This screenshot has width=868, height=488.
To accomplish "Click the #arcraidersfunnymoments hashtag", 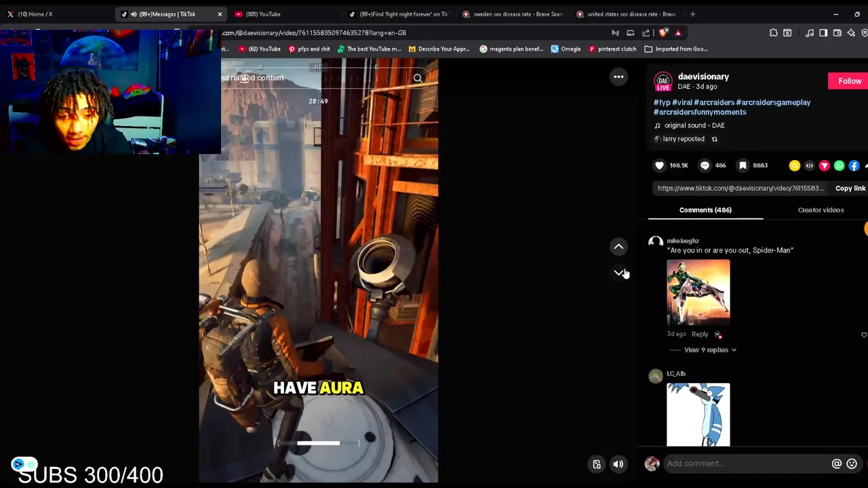I will (x=700, y=112).
